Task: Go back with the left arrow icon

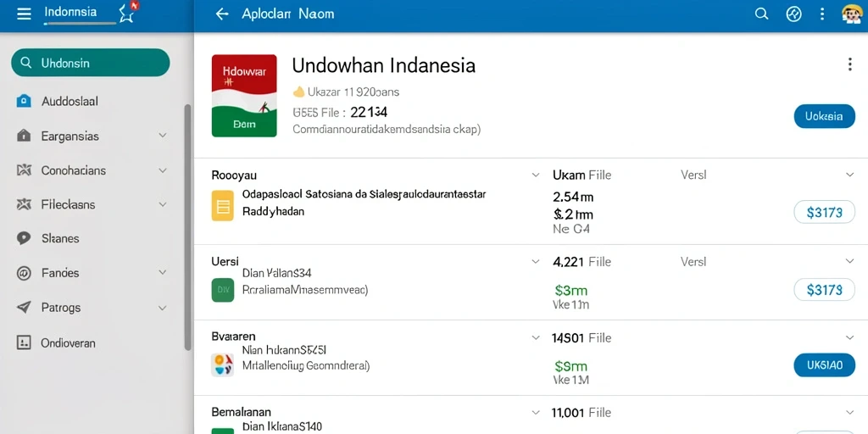Action: point(222,14)
